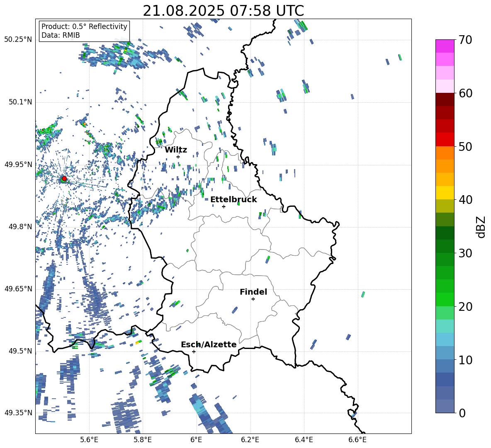Click the dBZ colorbar axis label
Screen dimensions: 491x448
pyautogui.click(x=481, y=227)
